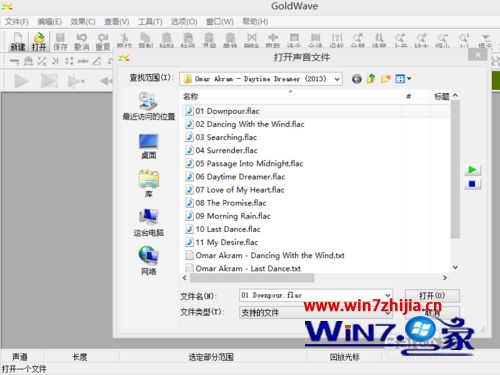The width and height of the screenshot is (500, 375).
Task: Open the Edit (编辑) menu
Action: (x=49, y=22)
